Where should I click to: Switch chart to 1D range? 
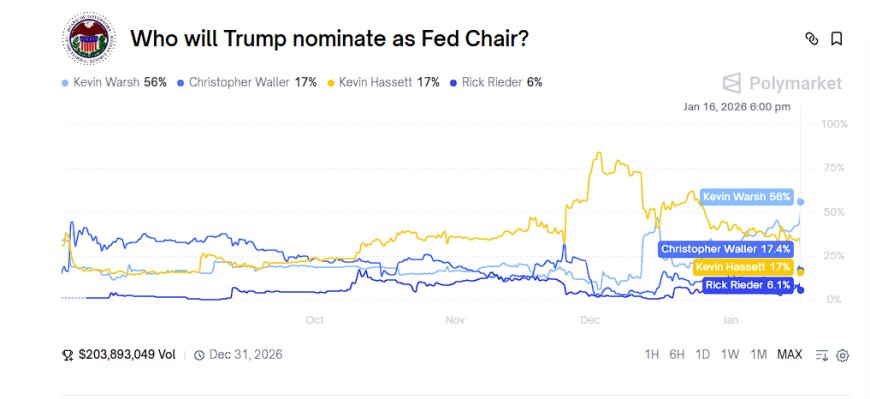(702, 355)
